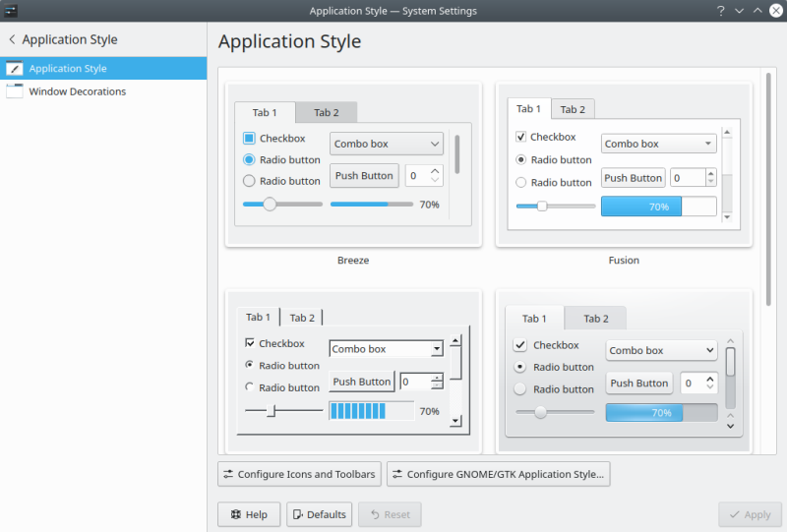Image resolution: width=787 pixels, height=532 pixels.
Task: Increase the Breeze spin box value
Action: pyautogui.click(x=435, y=171)
